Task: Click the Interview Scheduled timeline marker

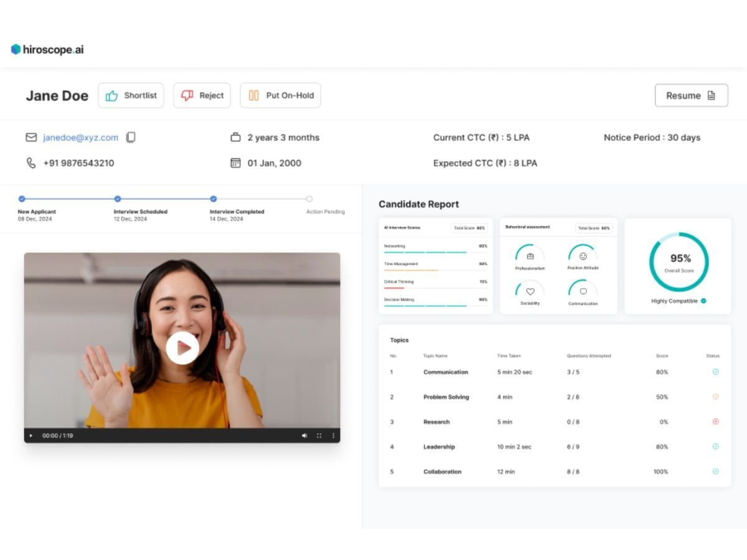Action: [x=118, y=199]
